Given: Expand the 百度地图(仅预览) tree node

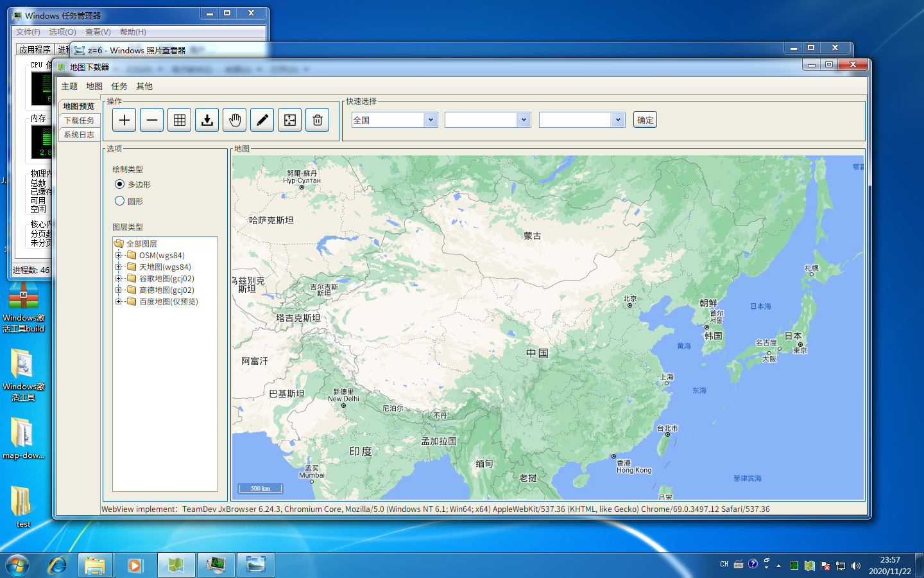Looking at the screenshot, I should click(118, 301).
